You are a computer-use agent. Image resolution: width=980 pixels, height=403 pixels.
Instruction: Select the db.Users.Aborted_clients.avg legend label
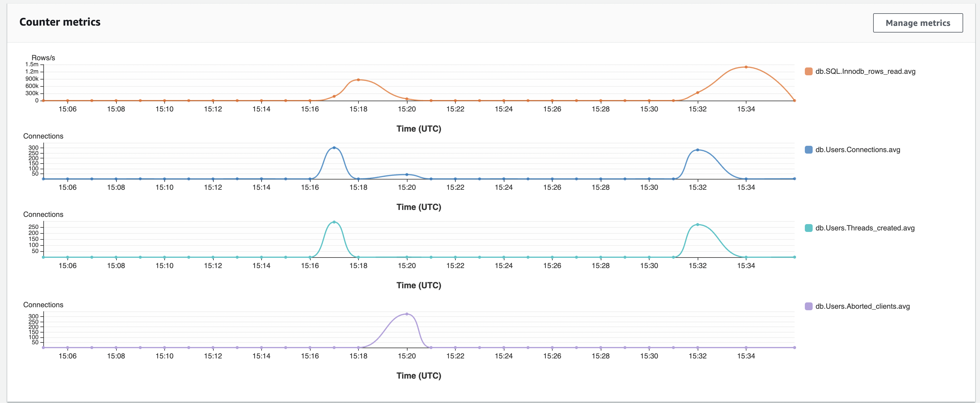pos(862,307)
